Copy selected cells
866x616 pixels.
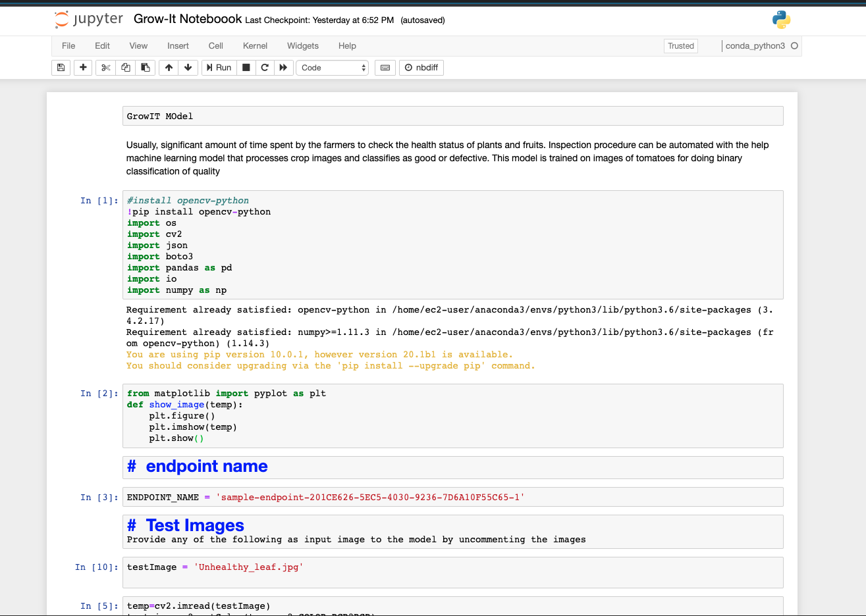(x=126, y=68)
